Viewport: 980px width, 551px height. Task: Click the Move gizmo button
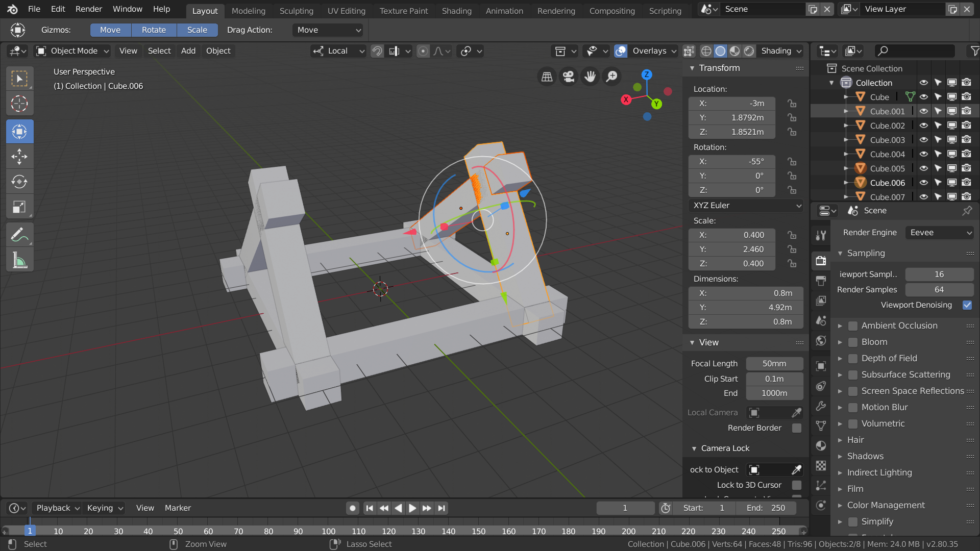click(x=110, y=30)
